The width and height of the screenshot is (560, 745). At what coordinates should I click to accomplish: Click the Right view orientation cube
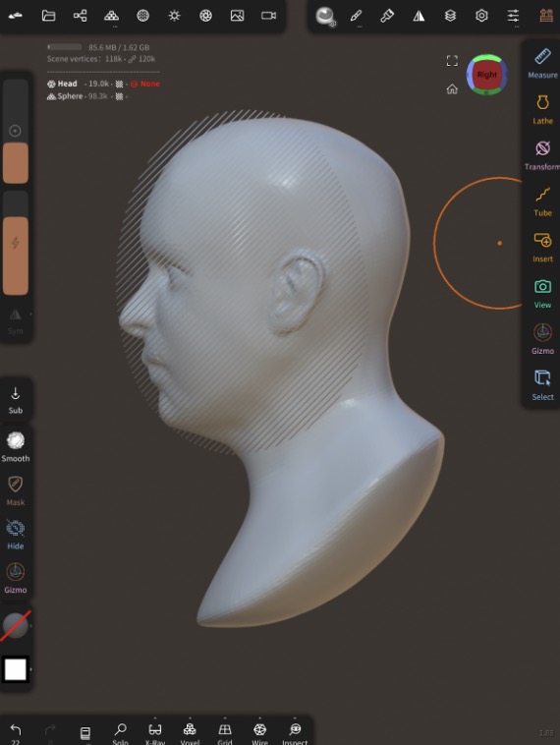pos(487,75)
